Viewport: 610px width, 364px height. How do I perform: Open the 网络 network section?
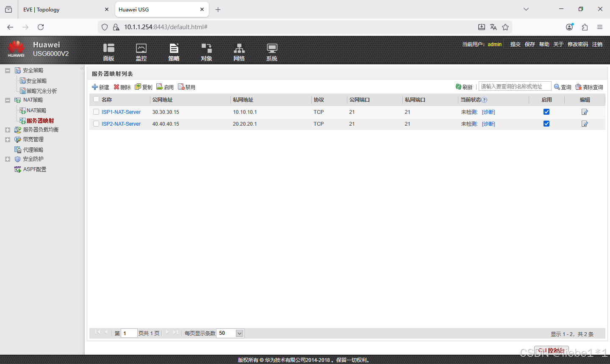click(239, 52)
